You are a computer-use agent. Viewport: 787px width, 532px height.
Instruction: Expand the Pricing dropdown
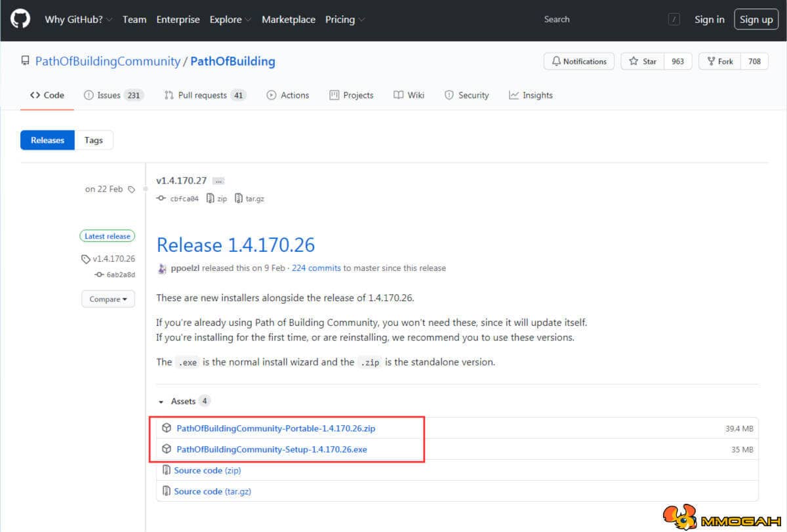point(345,20)
